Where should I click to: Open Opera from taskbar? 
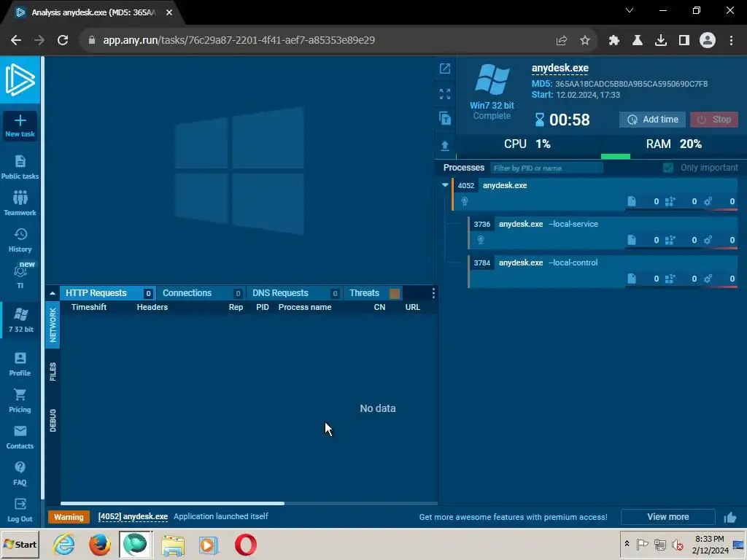245,544
